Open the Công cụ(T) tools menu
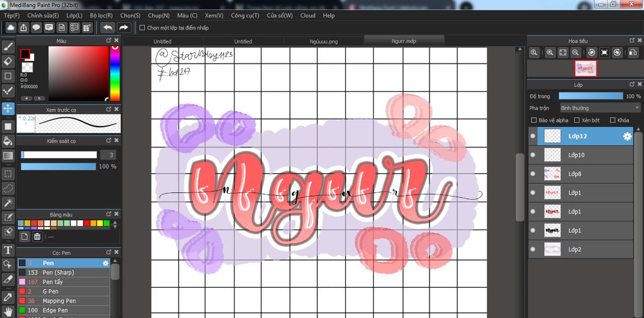The width and height of the screenshot is (644, 318). coord(245,15)
